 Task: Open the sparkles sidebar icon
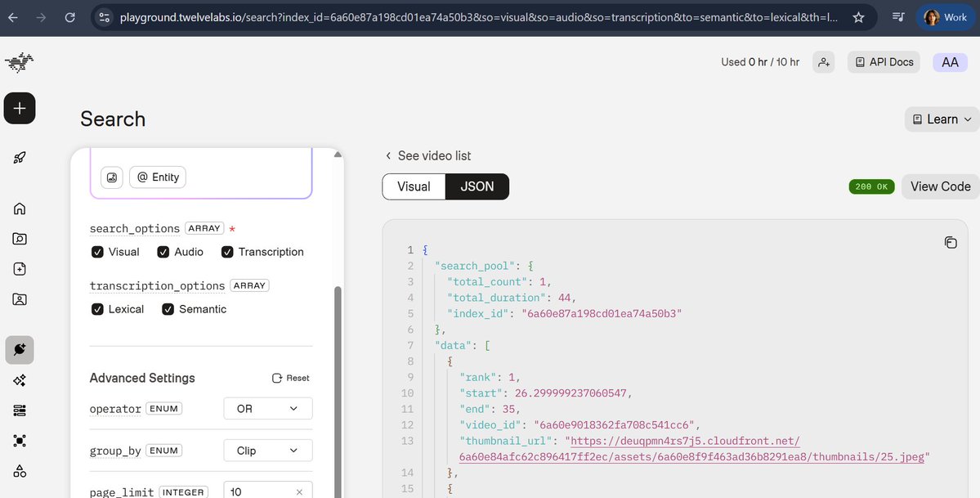tap(20, 380)
